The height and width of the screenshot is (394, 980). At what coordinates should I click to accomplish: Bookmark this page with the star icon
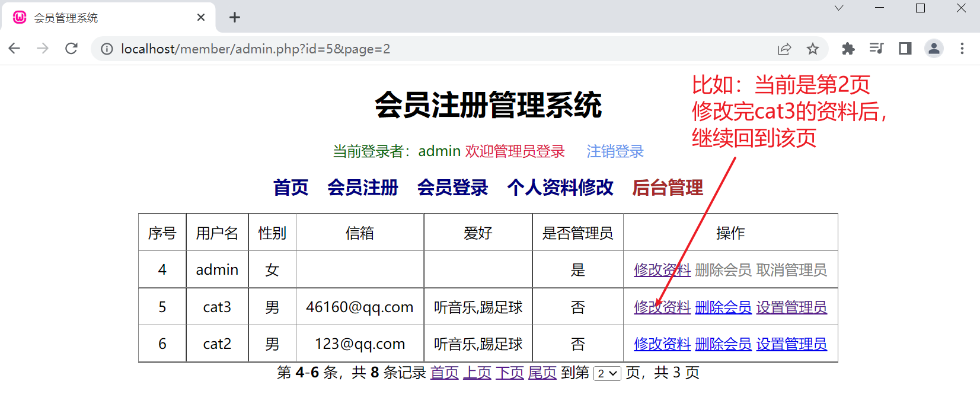pos(813,49)
